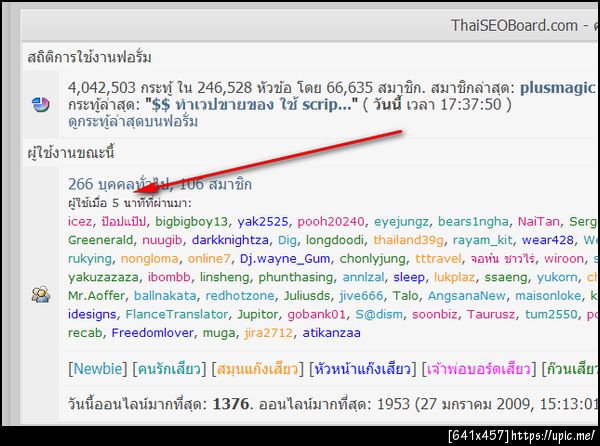Image resolution: width=600 pixels, height=446 pixels.
Task: Open user online7 profile
Action: pyautogui.click(x=209, y=259)
